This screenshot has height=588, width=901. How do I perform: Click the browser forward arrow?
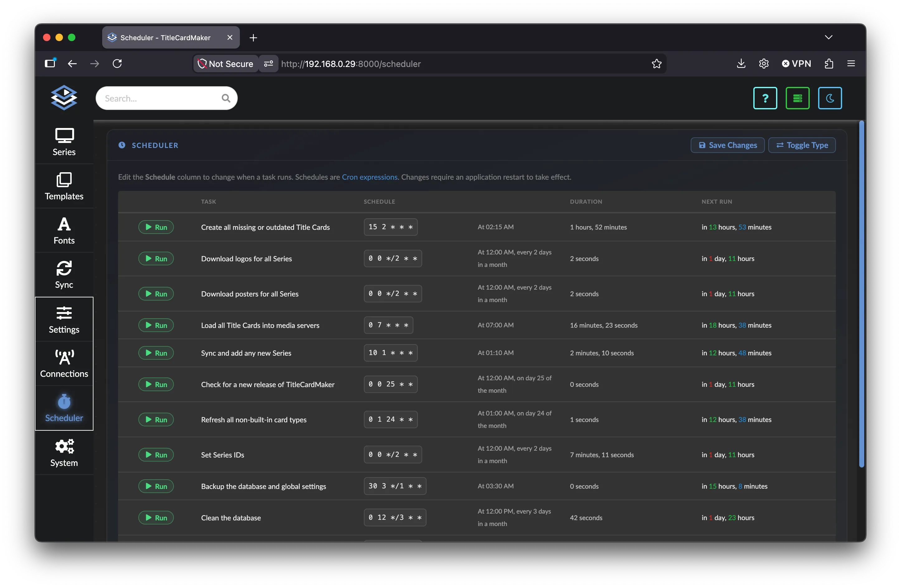click(x=95, y=64)
